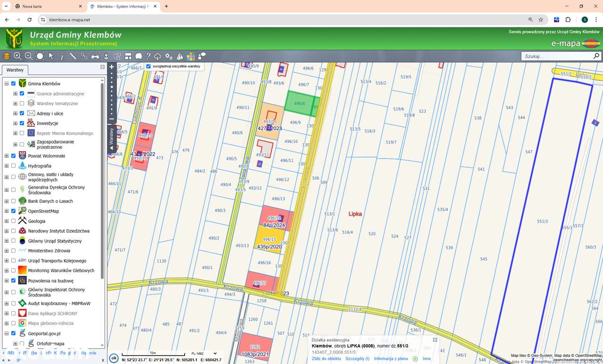Viewport: 603px width, 364px height.
Task: Select the zoom in magnifier tool
Action: click(x=17, y=56)
